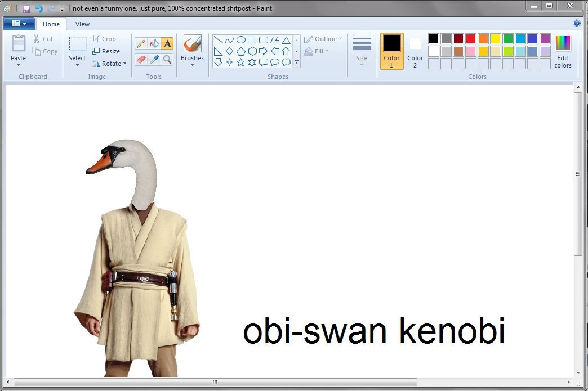Choose the Line shape

[x=219, y=40]
